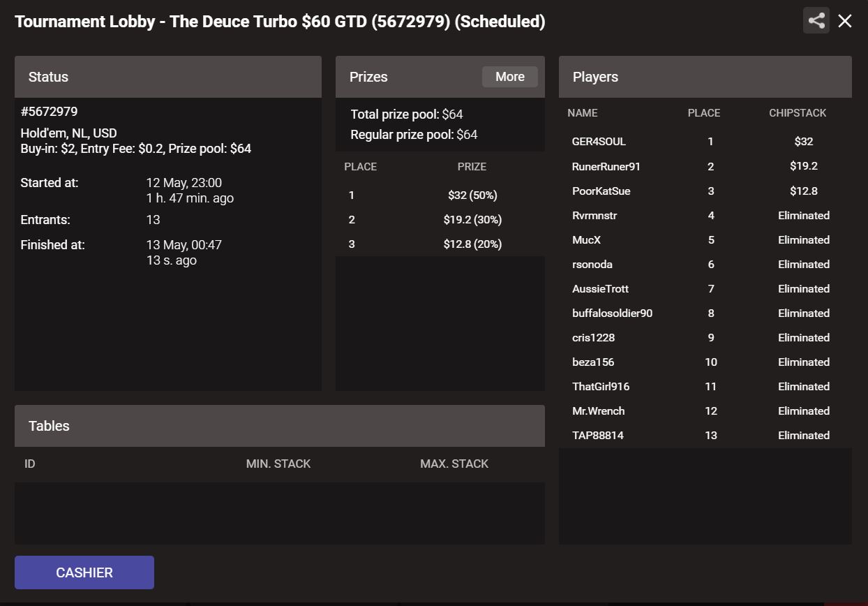Open the More prizes button

click(510, 77)
